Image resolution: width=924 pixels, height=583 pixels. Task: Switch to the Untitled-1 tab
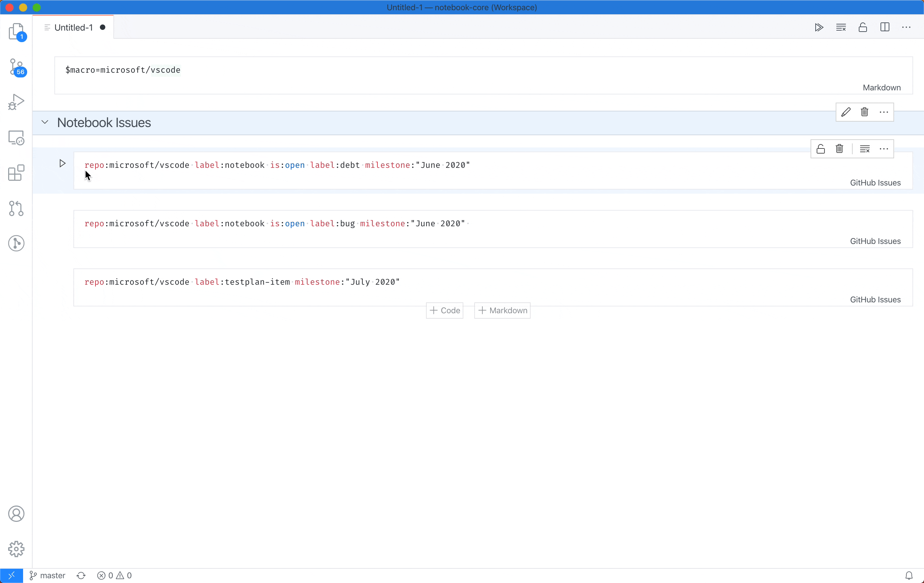click(74, 27)
